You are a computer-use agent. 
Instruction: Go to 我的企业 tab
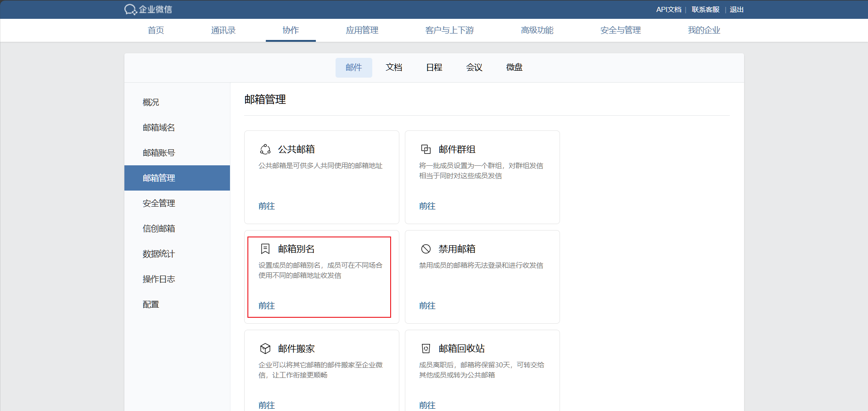704,30
